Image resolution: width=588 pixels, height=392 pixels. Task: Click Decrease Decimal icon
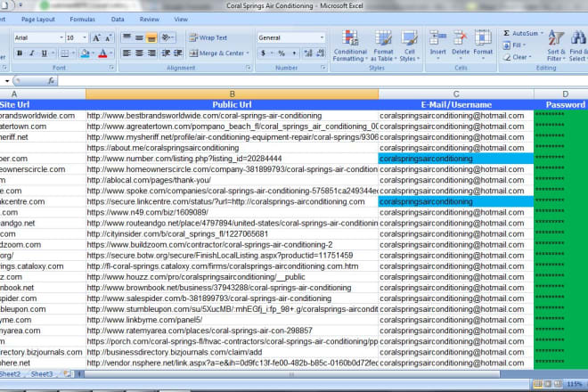[321, 53]
